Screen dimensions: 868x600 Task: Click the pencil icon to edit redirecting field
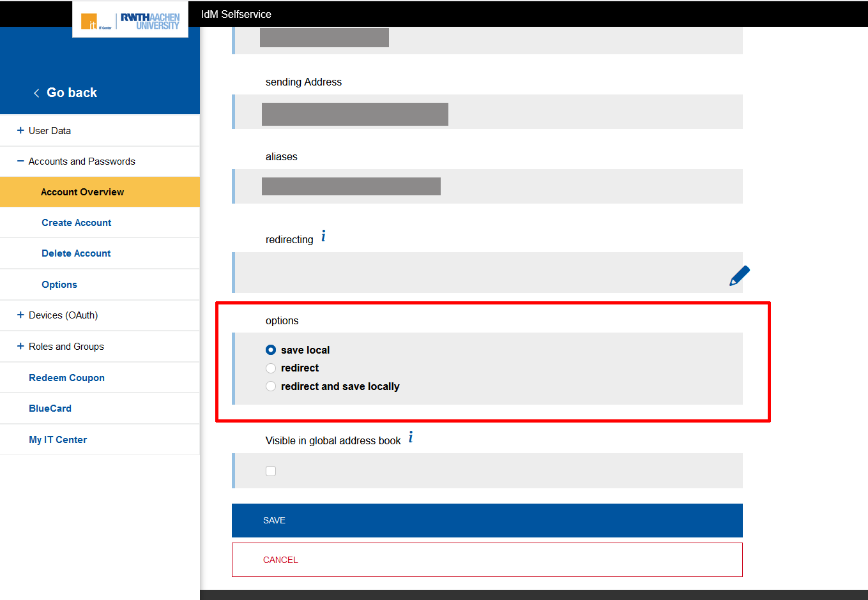(x=738, y=276)
